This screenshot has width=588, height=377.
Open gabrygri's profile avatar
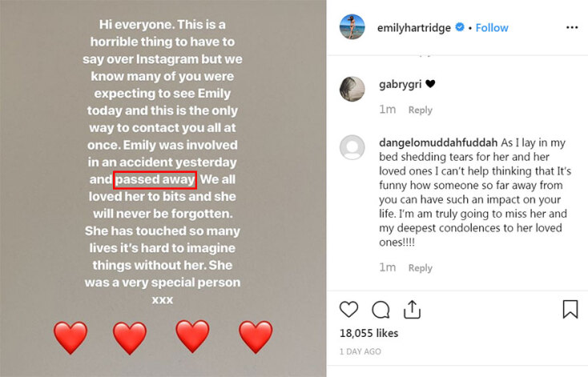coord(352,88)
